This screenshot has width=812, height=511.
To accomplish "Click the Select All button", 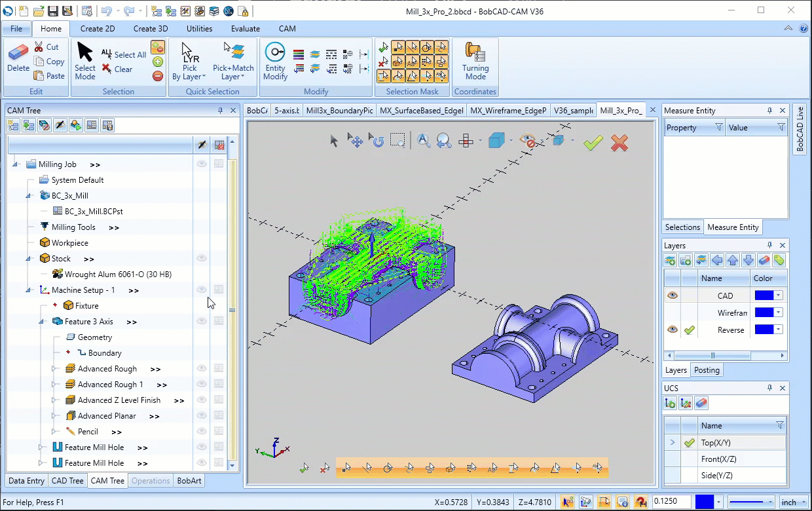I will 124,54.
